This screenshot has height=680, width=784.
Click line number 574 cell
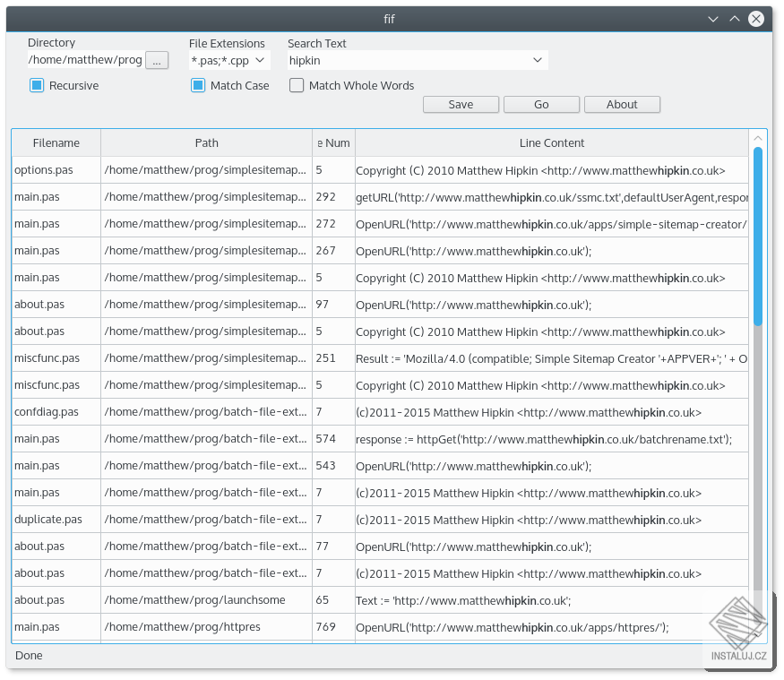pyautogui.click(x=333, y=439)
